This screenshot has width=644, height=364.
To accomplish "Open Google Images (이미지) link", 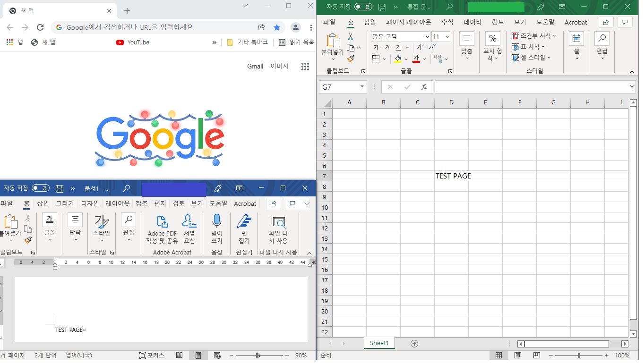I will (279, 66).
